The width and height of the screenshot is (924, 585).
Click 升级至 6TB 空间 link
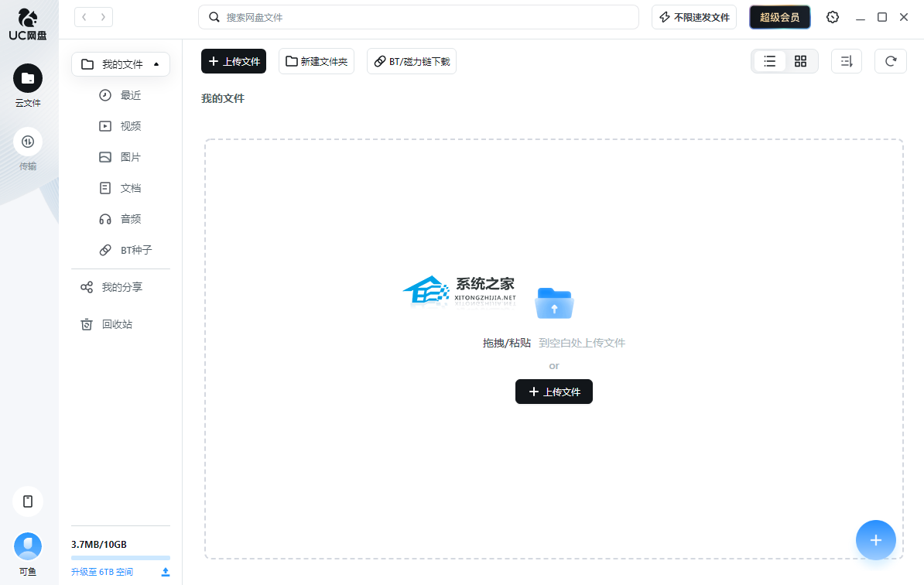click(102, 572)
